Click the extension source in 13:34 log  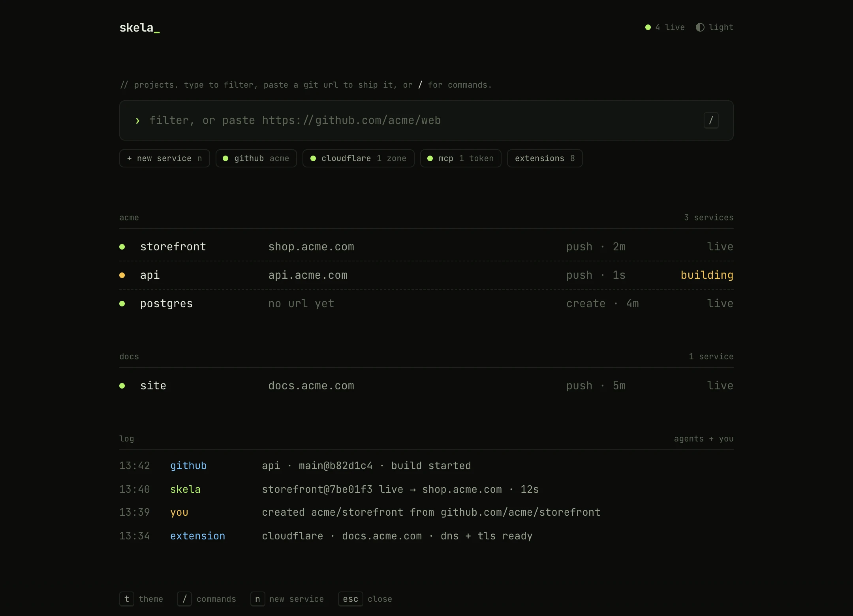coord(197,536)
